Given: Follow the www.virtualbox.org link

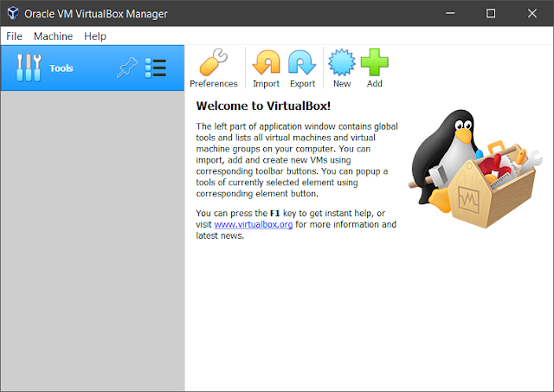Looking at the screenshot, I should [254, 225].
